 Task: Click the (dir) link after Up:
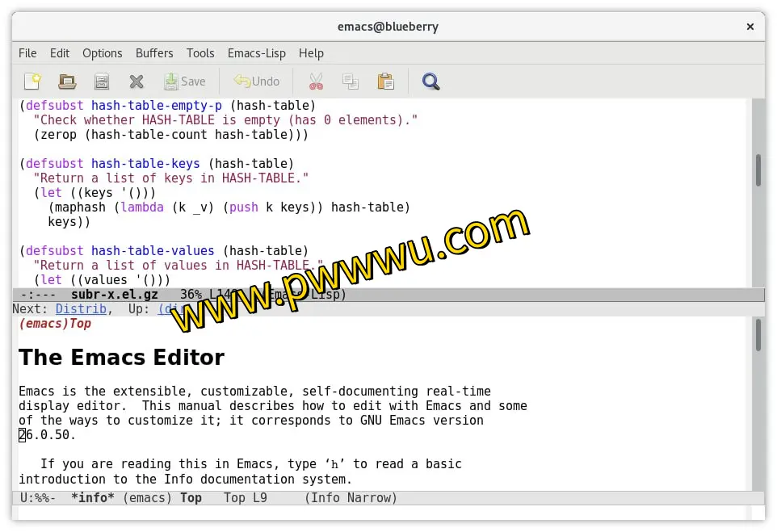point(170,308)
